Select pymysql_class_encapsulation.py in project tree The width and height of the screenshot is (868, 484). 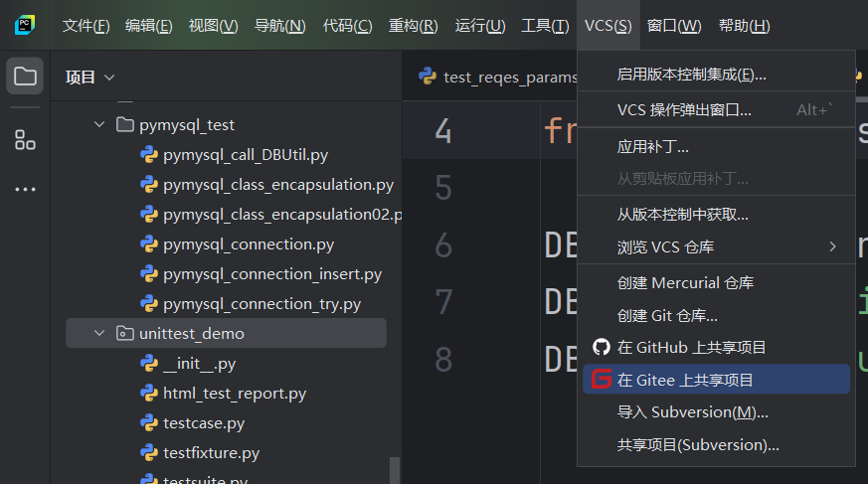278,185
